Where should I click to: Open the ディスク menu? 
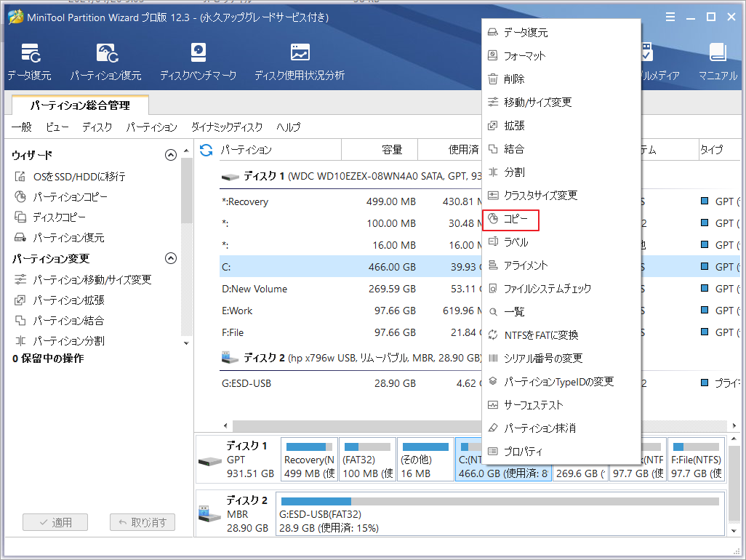pos(97,127)
